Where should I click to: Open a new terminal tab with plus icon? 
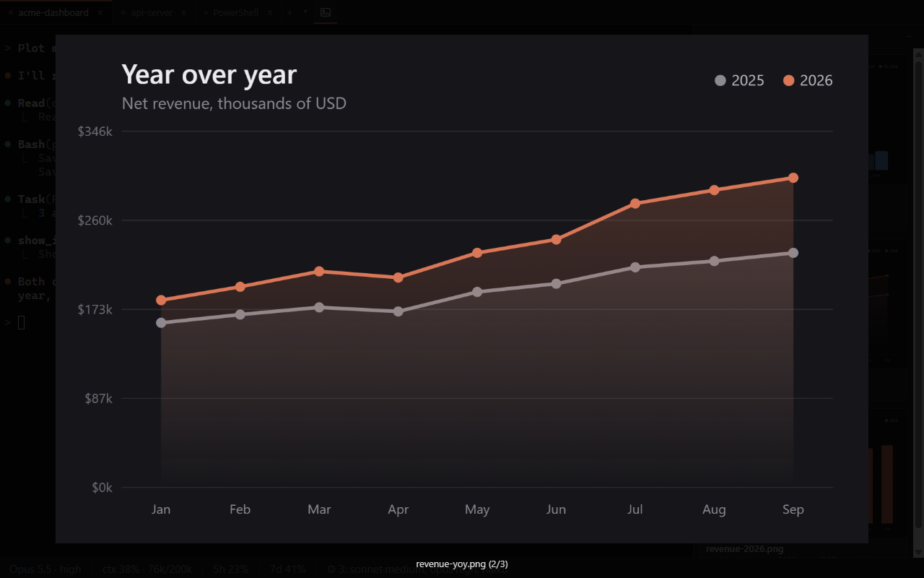(290, 12)
